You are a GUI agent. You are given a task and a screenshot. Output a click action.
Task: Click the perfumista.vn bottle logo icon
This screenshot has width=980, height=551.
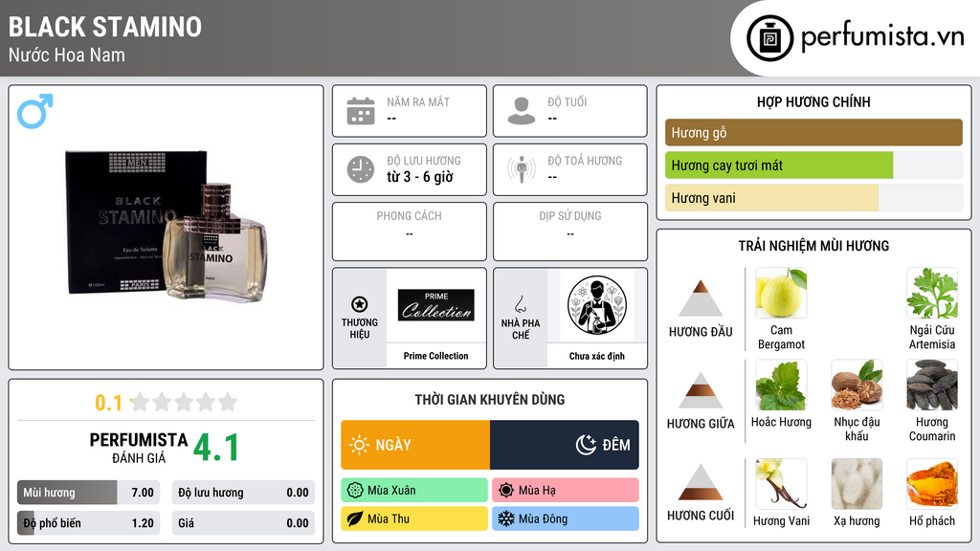(769, 38)
